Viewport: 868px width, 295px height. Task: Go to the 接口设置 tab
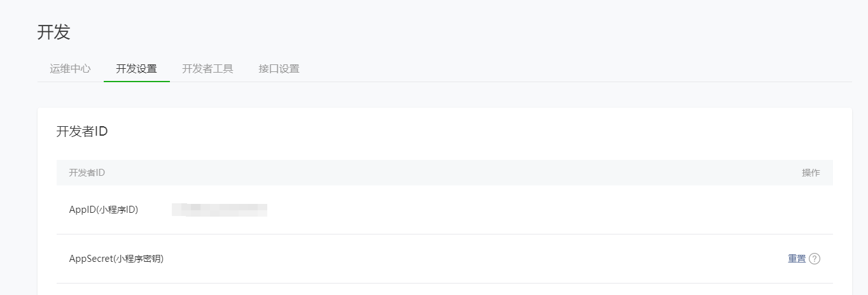(x=279, y=69)
